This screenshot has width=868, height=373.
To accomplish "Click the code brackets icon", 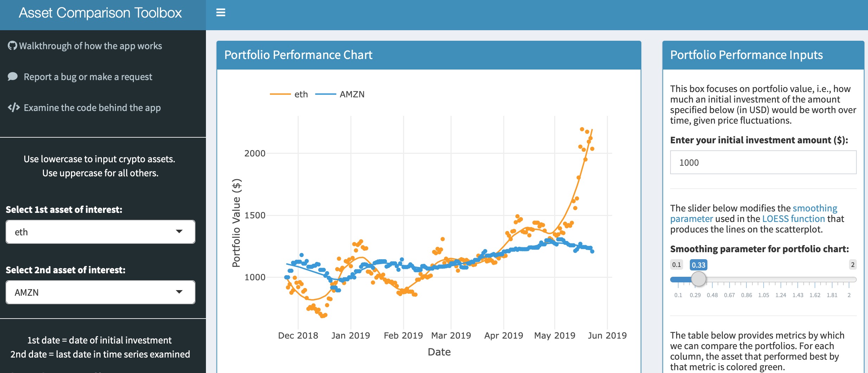I will [x=14, y=107].
